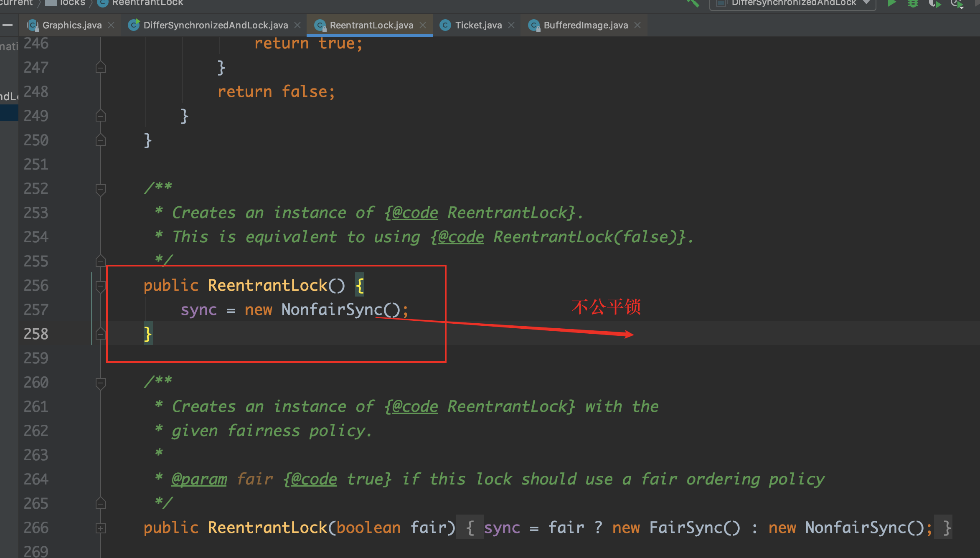Click the ReentrantLock breadcrumb in navigation bar
Screen dimensions: 980x558
click(x=147, y=3)
